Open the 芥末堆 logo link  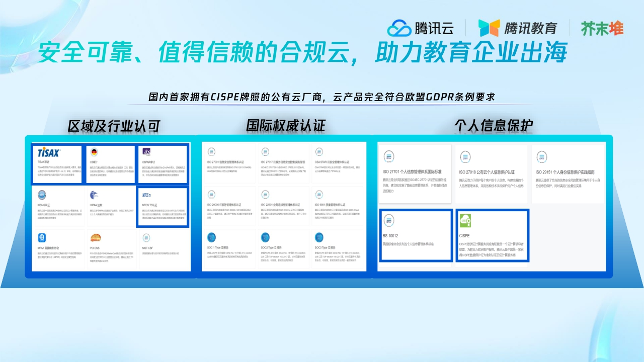(x=602, y=29)
